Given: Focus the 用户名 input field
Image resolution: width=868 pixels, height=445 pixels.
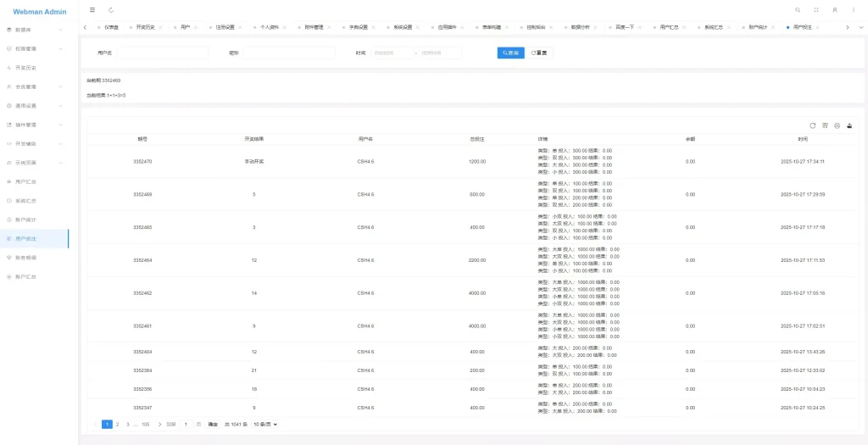Looking at the screenshot, I should 162,53.
